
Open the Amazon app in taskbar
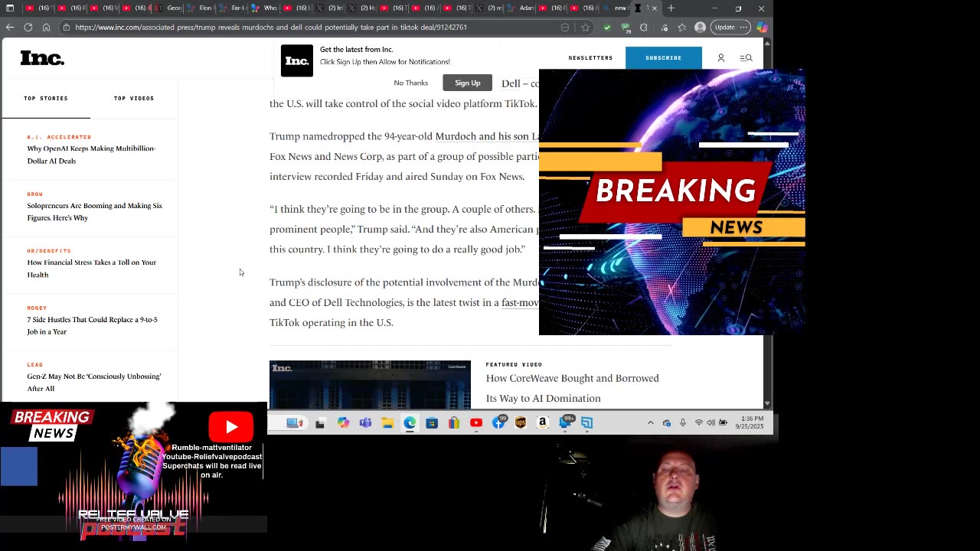[x=543, y=422]
